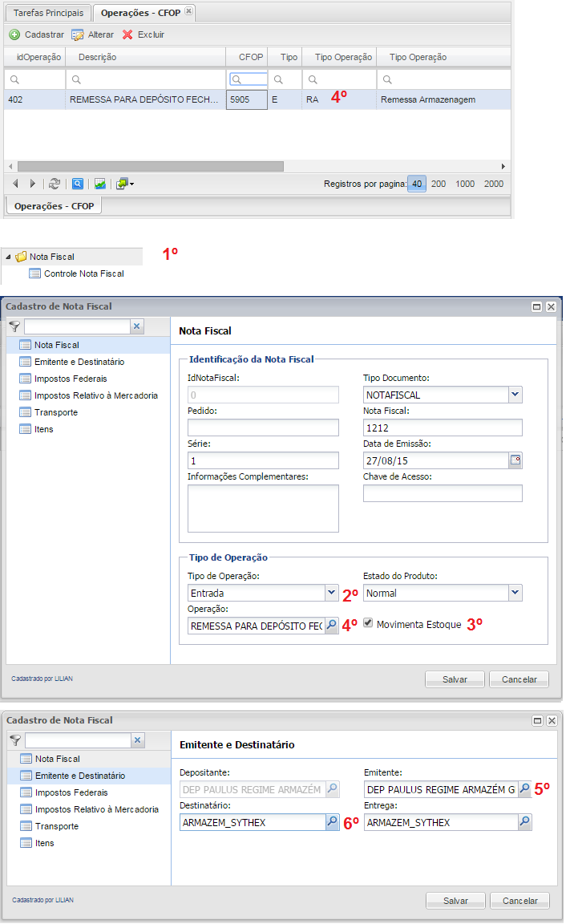Open the Estado do Produto dropdown
Screen dimensions: 574x924
515,593
